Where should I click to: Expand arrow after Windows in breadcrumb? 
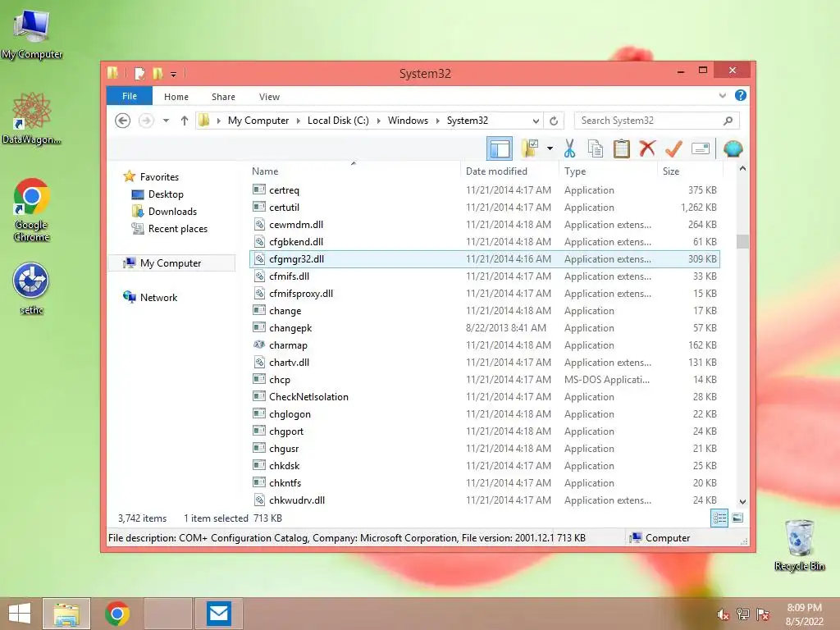[438, 121]
